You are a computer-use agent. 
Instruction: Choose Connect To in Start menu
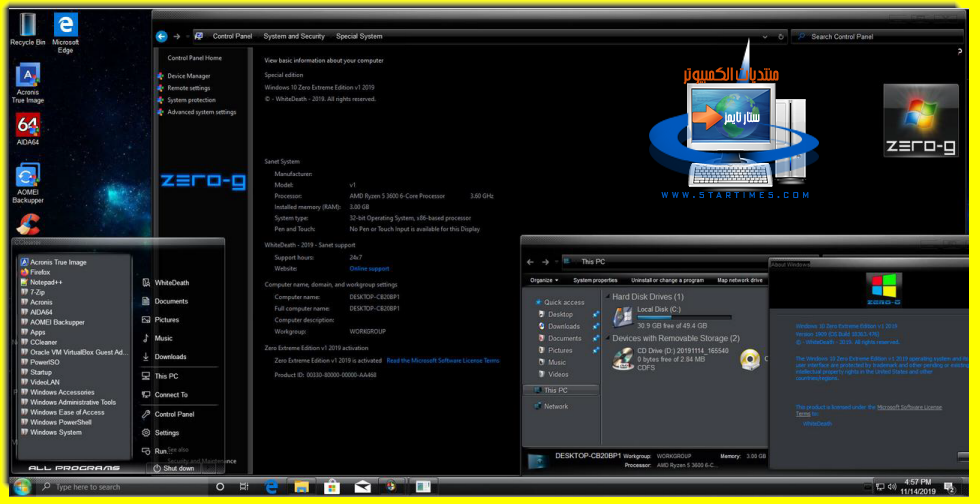pos(171,395)
